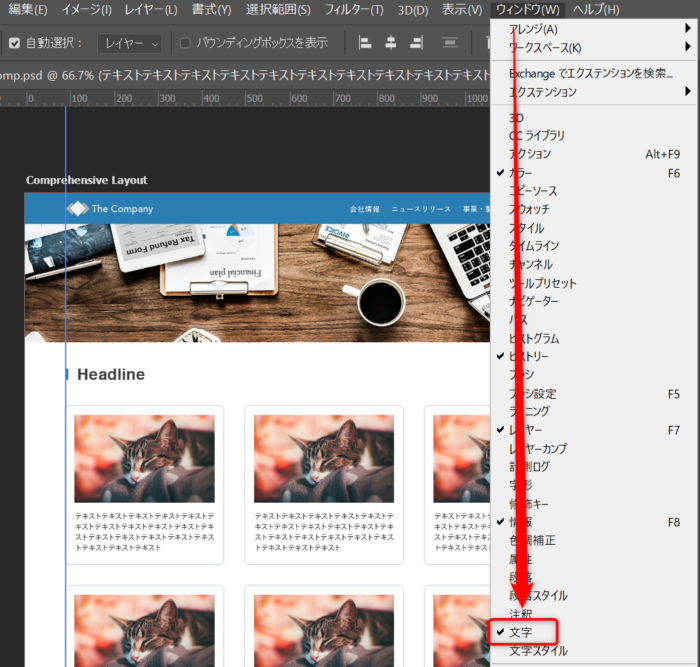The image size is (700, 667).
Task: Choose CC ライブラリ in Window menu
Action: tap(536, 136)
